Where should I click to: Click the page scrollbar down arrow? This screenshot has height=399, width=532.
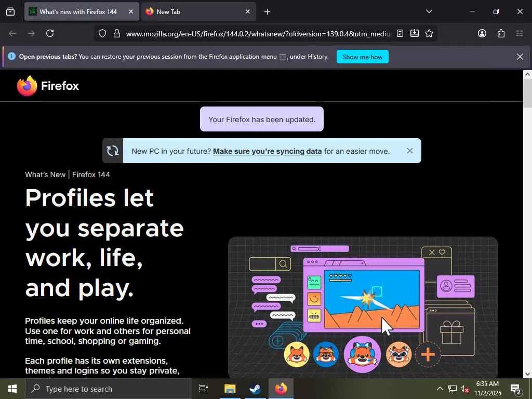coord(528,374)
